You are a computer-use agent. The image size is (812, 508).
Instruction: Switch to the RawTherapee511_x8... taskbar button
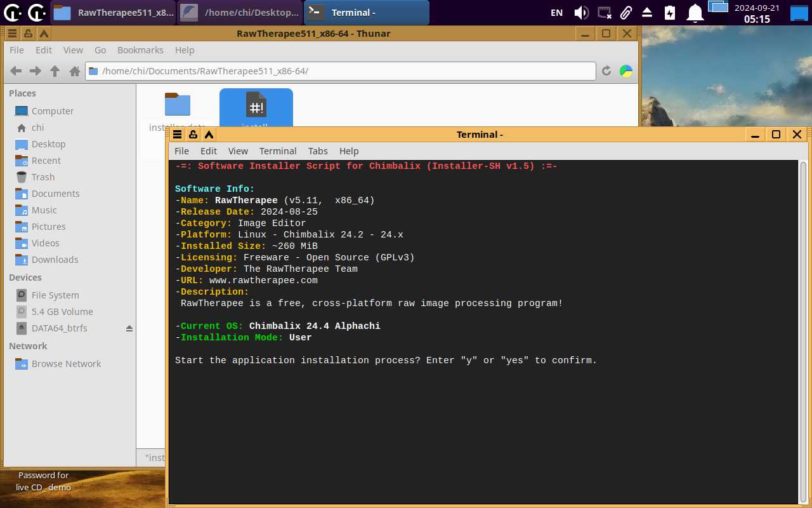tap(112, 13)
